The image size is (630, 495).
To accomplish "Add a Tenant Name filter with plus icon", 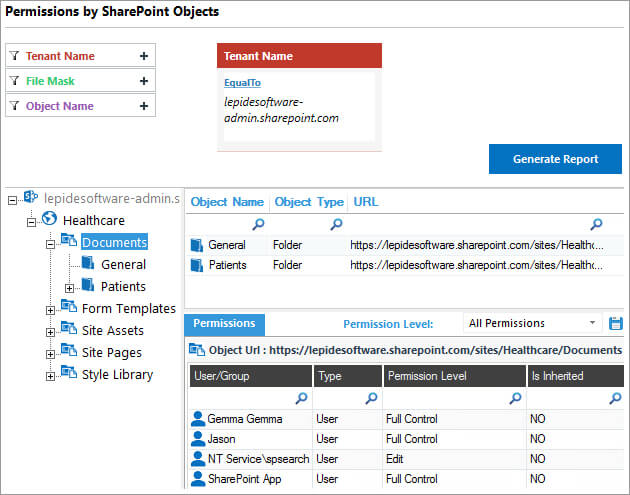I will (144, 56).
